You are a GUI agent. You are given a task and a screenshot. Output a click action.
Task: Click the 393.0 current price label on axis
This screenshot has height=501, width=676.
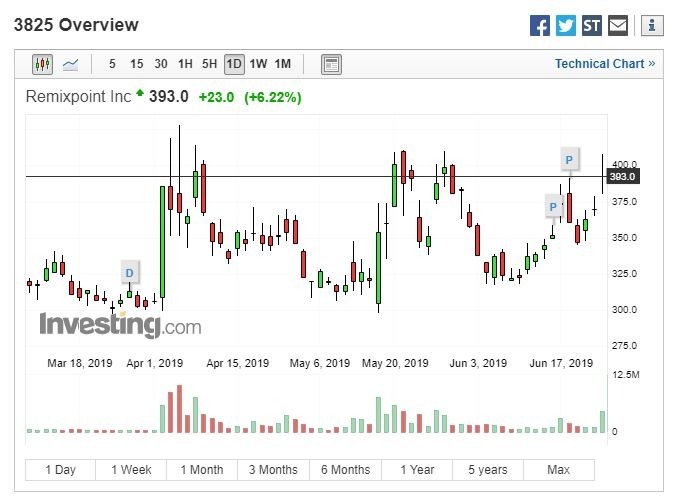pyautogui.click(x=623, y=176)
